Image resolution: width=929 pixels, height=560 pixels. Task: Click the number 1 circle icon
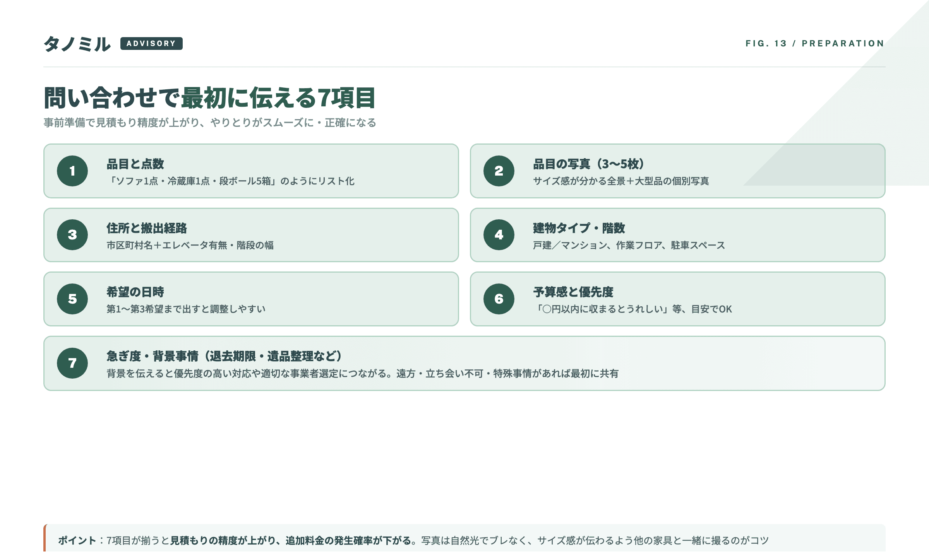(x=72, y=171)
